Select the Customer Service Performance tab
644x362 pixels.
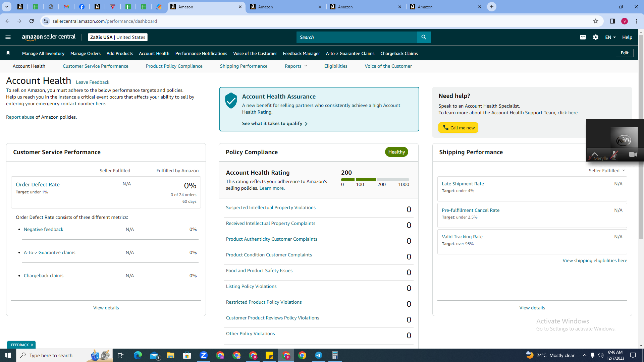(96, 66)
